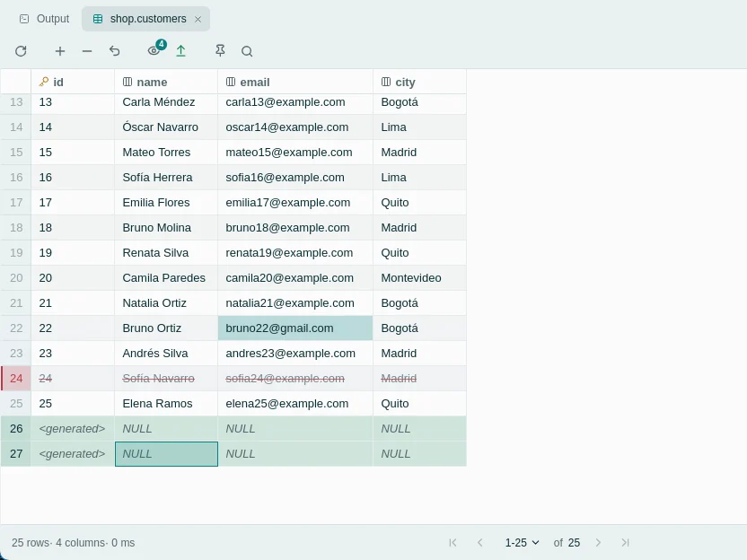Screen dimensions: 747x560
Task: Click the <generated> id cell in row 27
Action: 73,454
